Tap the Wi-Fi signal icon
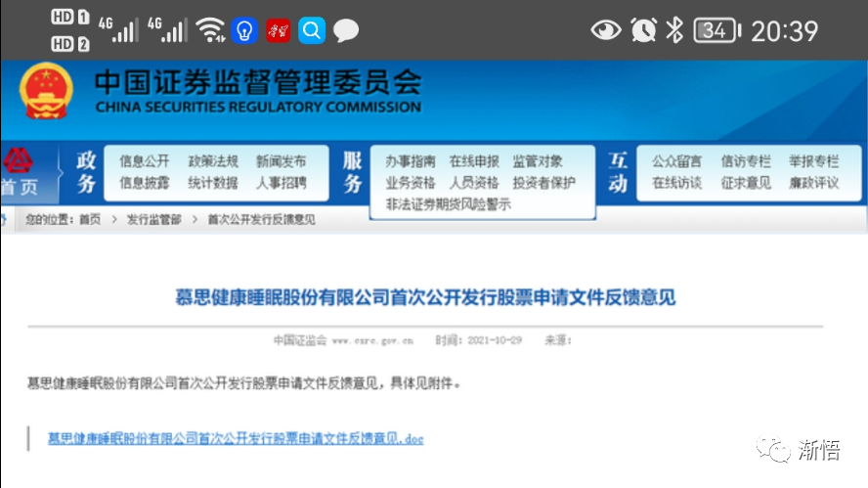The image size is (868, 488). (210, 30)
